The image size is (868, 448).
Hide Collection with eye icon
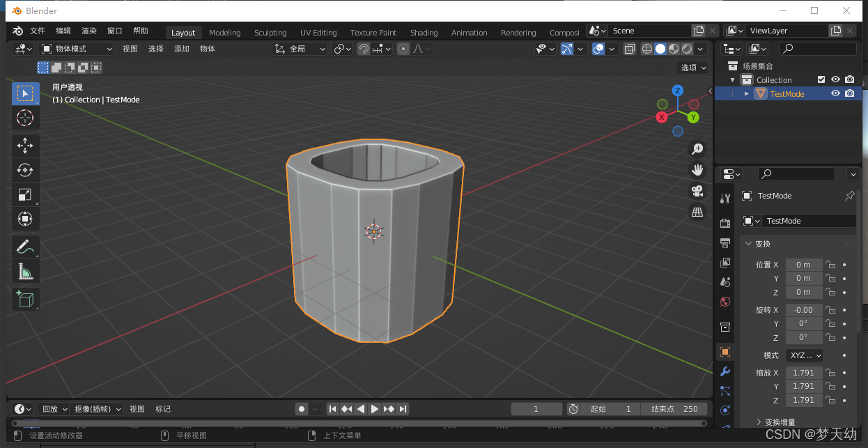[835, 80]
